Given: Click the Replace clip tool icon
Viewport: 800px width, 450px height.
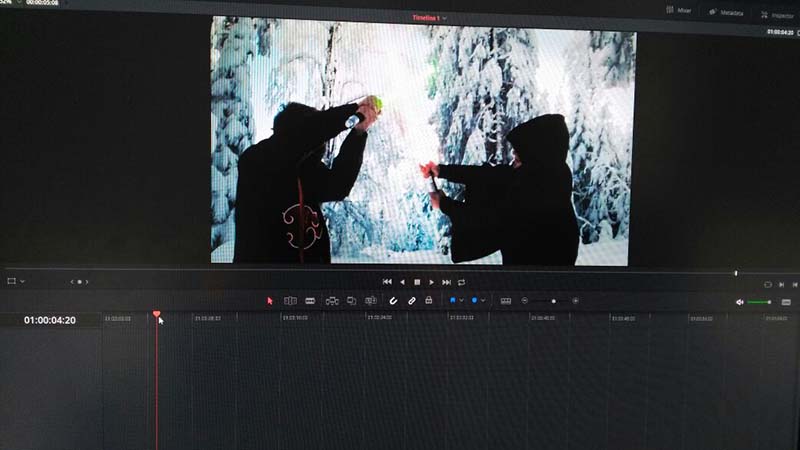Looking at the screenshot, I should pos(371,301).
